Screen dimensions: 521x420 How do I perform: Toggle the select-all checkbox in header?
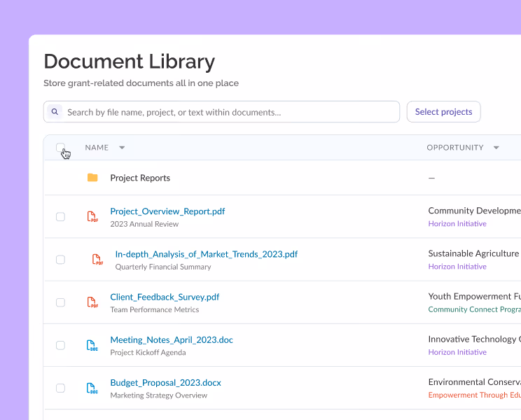[x=60, y=148]
